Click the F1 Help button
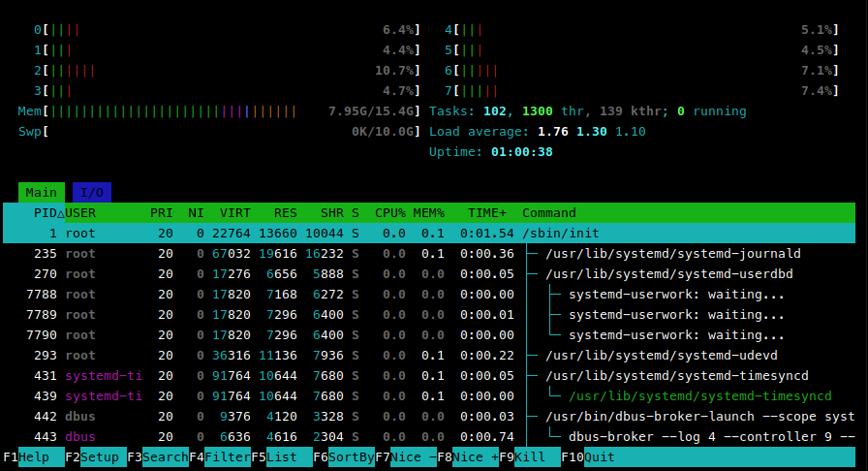Viewport: 868px width, 471px height. point(33,456)
